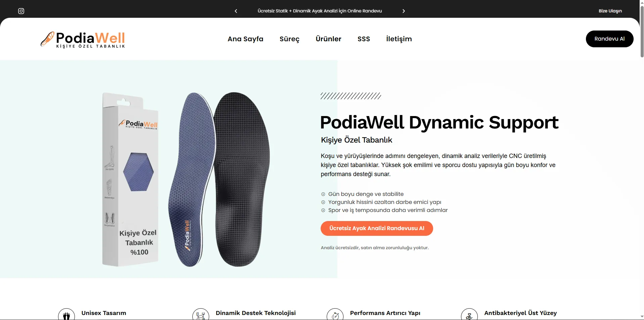The width and height of the screenshot is (644, 320).
Task: Open the SSS menu item
Action: (364, 39)
